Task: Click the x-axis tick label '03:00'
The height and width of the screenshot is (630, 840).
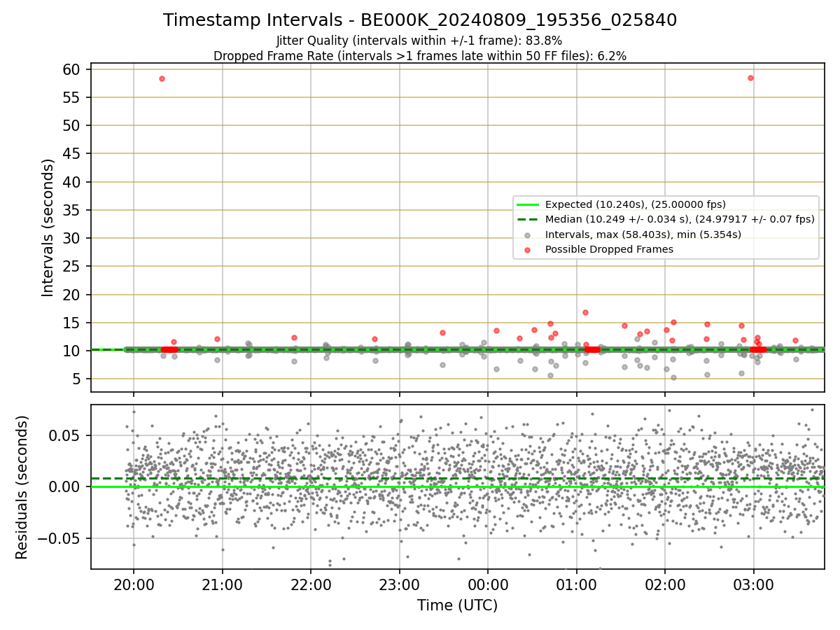Action: (x=753, y=585)
